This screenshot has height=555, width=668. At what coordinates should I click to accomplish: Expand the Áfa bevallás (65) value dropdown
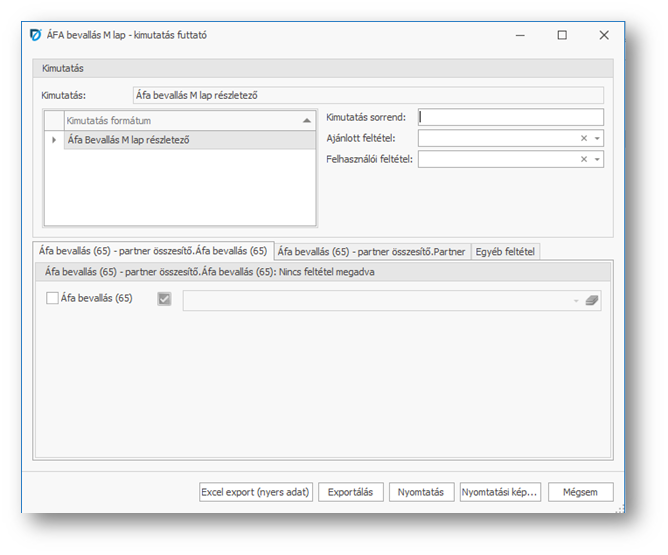click(x=576, y=299)
